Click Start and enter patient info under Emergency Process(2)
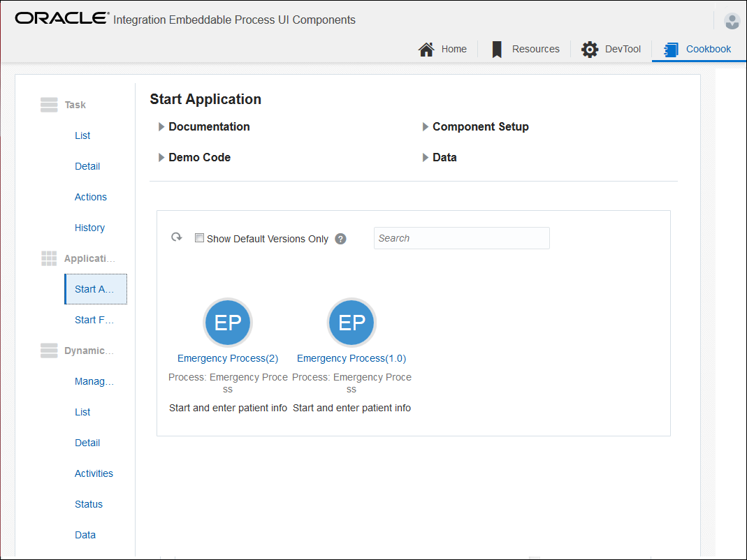 (228, 408)
